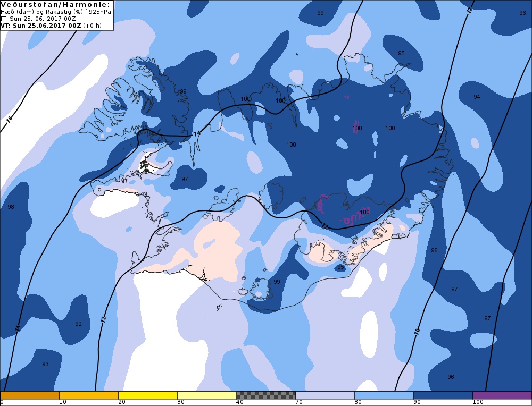Image resolution: width=532 pixels, height=406 pixels.
Task: Click the bright yellow 20–30 legend swatch
Action: point(148,395)
